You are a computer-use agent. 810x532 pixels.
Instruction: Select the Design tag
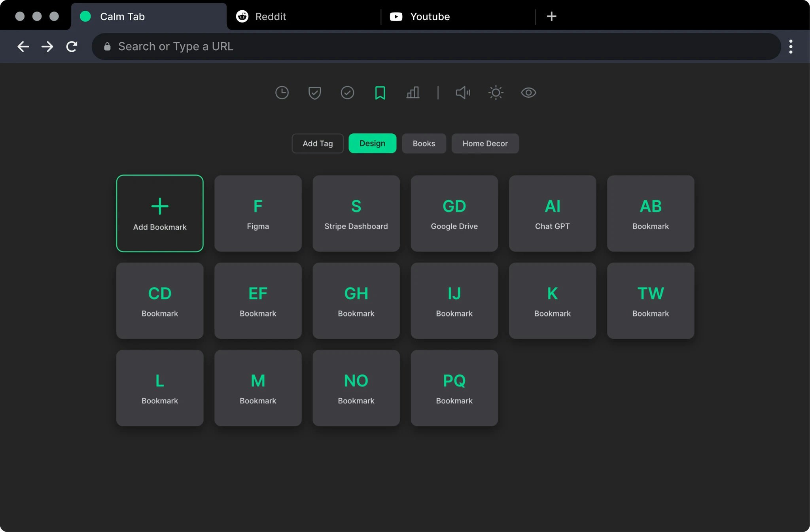coord(372,144)
